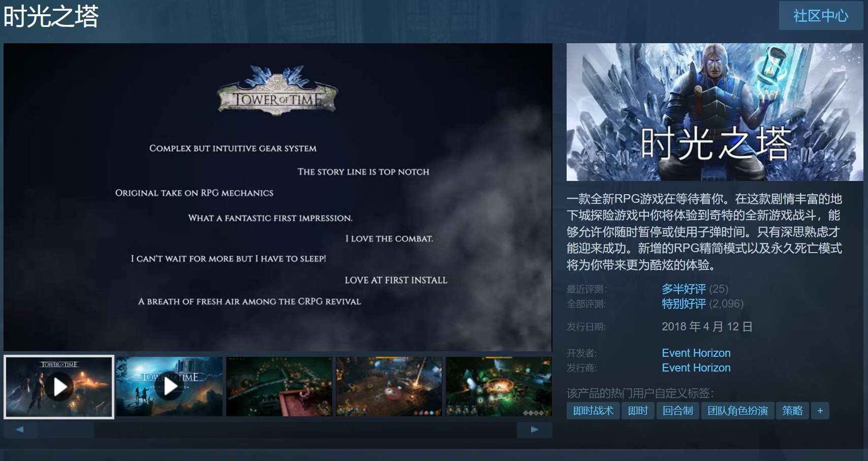Open developer Event Horizon link
This screenshot has width=868, height=461.
pos(696,353)
